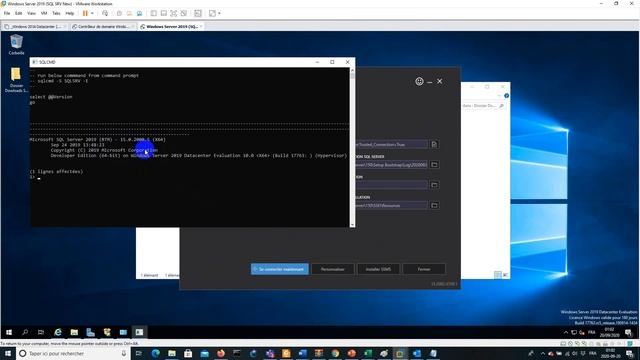Image resolution: width=640 pixels, height=360 pixels.
Task: Open Server Manager on guest taskbar
Action: pyautogui.click(x=91, y=332)
